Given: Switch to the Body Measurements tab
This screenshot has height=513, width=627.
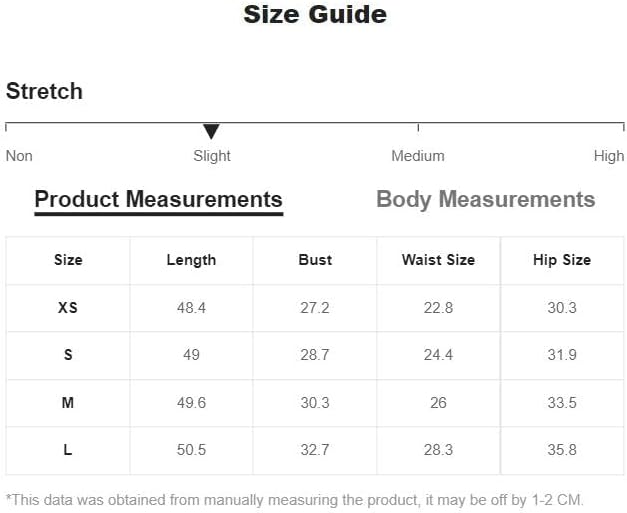Looking at the screenshot, I should (x=485, y=200).
